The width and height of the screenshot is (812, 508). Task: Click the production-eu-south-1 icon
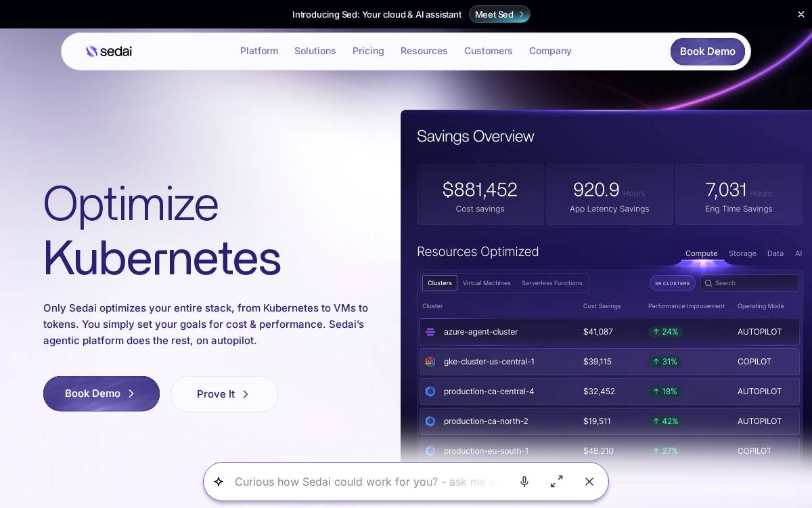tap(430, 451)
